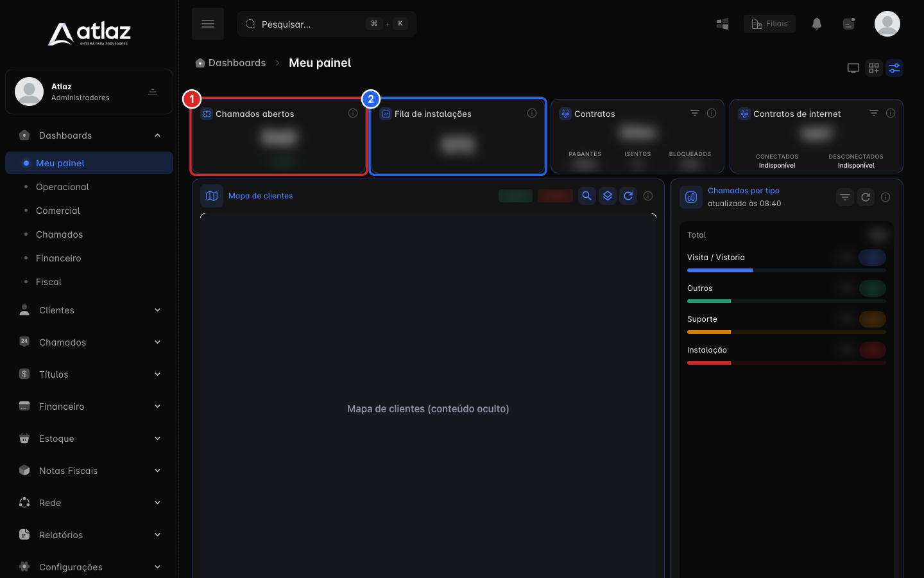Click the Relatórios document icon

point(24,534)
